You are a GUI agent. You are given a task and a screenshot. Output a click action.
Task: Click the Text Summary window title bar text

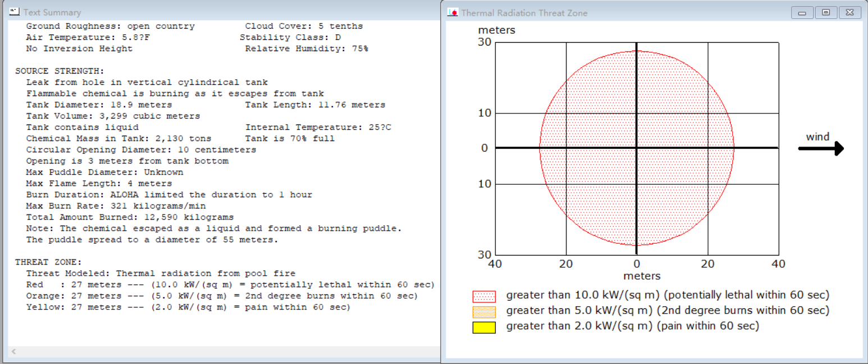(x=52, y=12)
